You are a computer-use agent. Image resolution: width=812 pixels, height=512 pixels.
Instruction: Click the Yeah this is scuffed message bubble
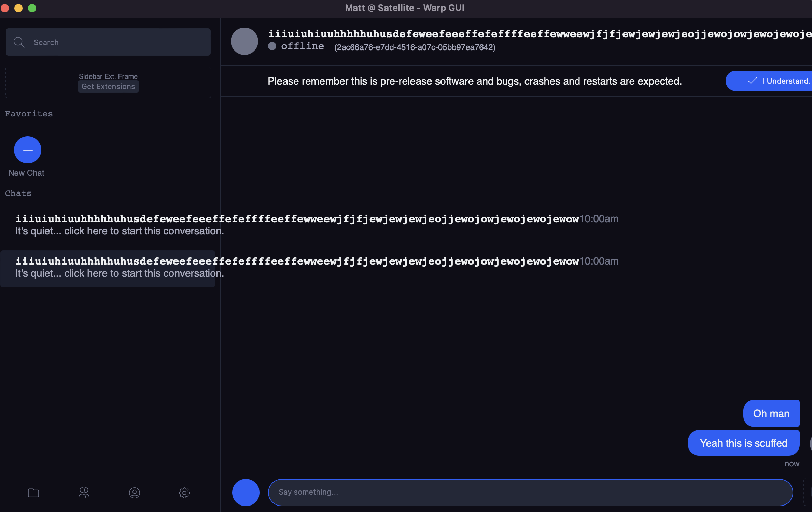pyautogui.click(x=743, y=443)
